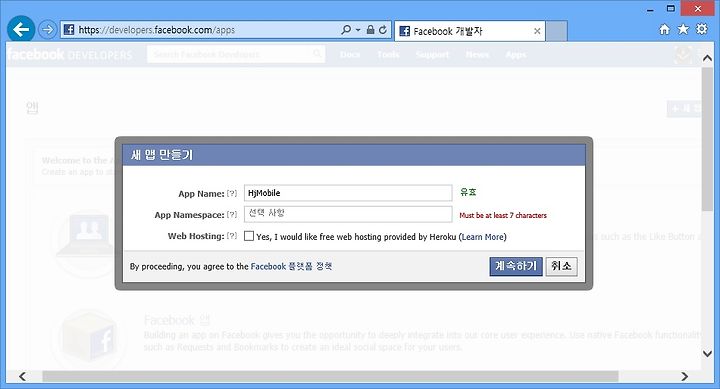Image resolution: width=720 pixels, height=389 pixels.
Task: Click the News menu item
Action: tap(477, 55)
